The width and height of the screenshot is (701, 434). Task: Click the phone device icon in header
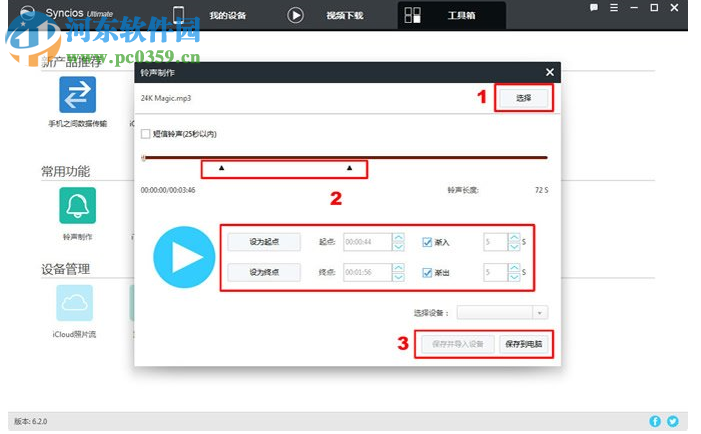pos(178,15)
